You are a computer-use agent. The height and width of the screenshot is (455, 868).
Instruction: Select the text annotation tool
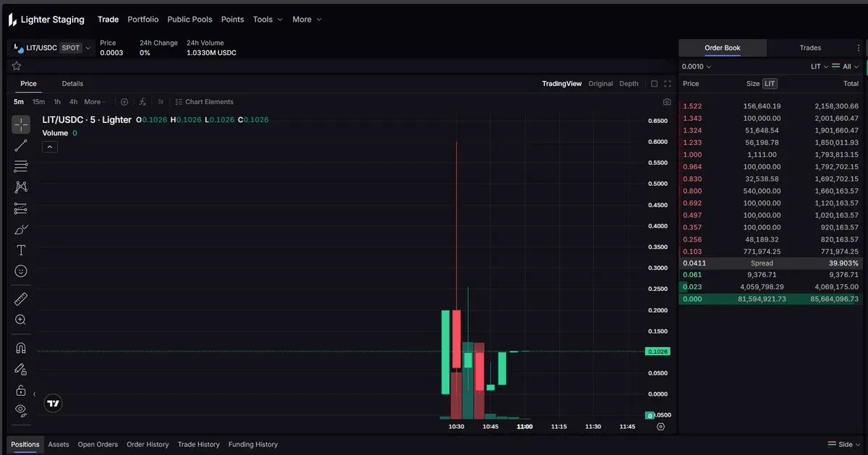click(x=21, y=250)
